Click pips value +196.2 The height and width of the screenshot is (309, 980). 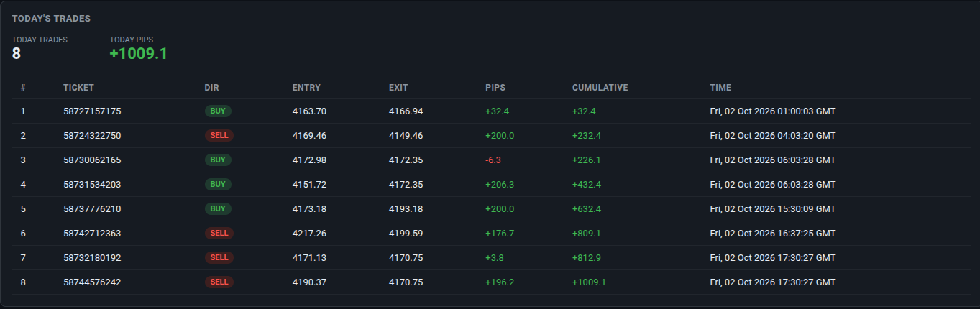coord(500,282)
